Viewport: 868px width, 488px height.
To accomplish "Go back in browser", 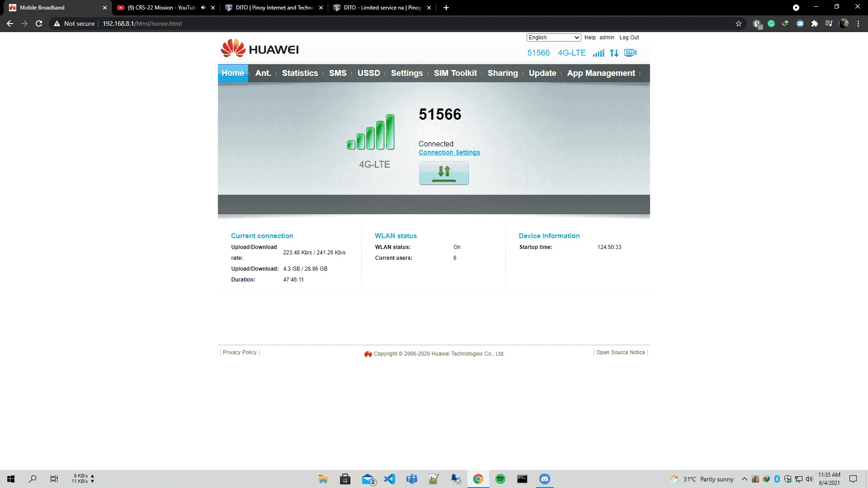I will (10, 23).
